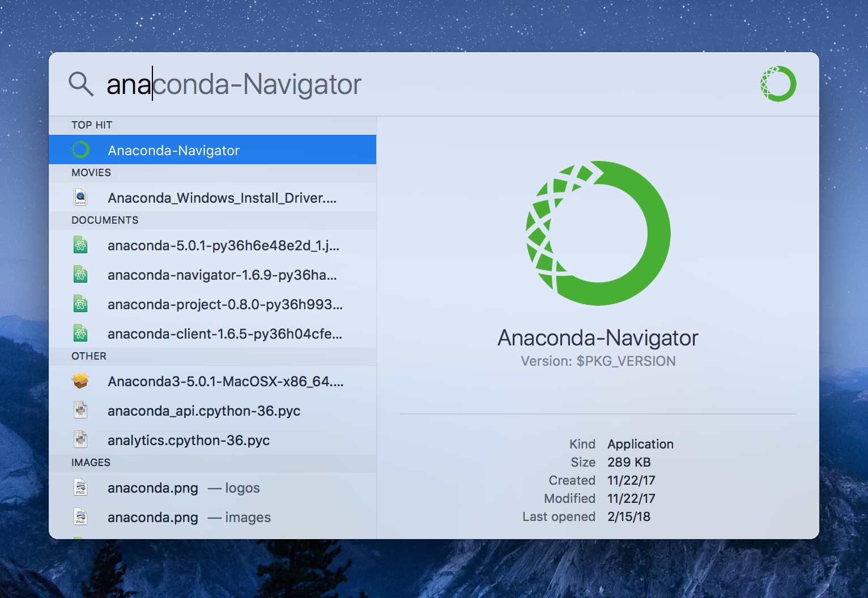Select anaconda.png in images
Viewport: 868px width, 598px height.
coord(212,516)
